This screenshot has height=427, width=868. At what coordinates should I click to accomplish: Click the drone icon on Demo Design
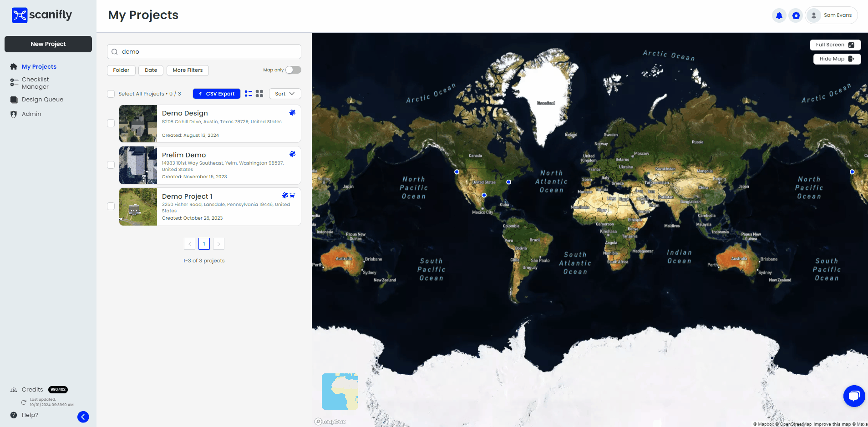[x=292, y=113]
